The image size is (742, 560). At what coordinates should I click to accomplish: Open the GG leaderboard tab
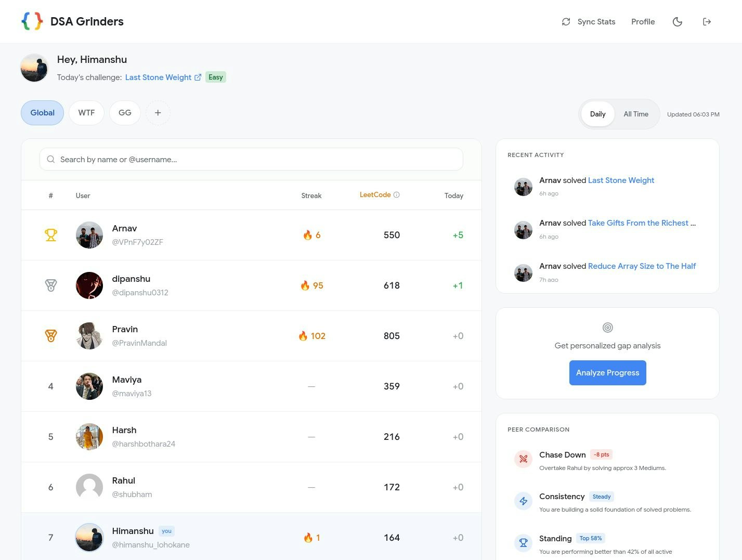pyautogui.click(x=125, y=112)
